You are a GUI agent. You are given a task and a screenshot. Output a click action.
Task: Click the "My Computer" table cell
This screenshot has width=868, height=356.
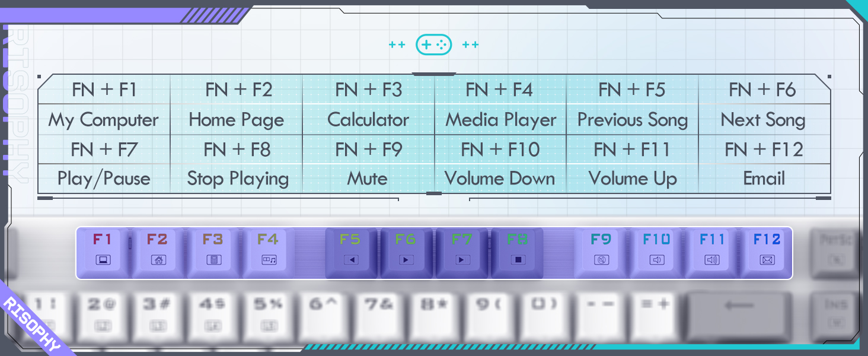coord(104,120)
